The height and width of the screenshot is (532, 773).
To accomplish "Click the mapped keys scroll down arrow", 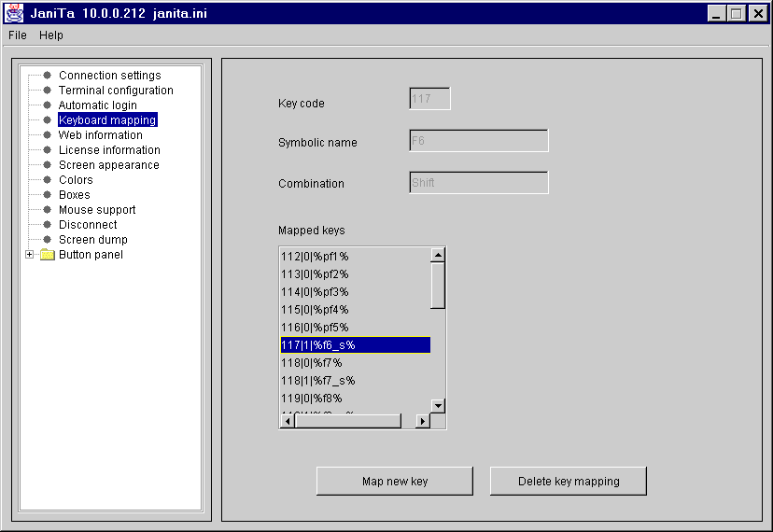I will point(438,406).
